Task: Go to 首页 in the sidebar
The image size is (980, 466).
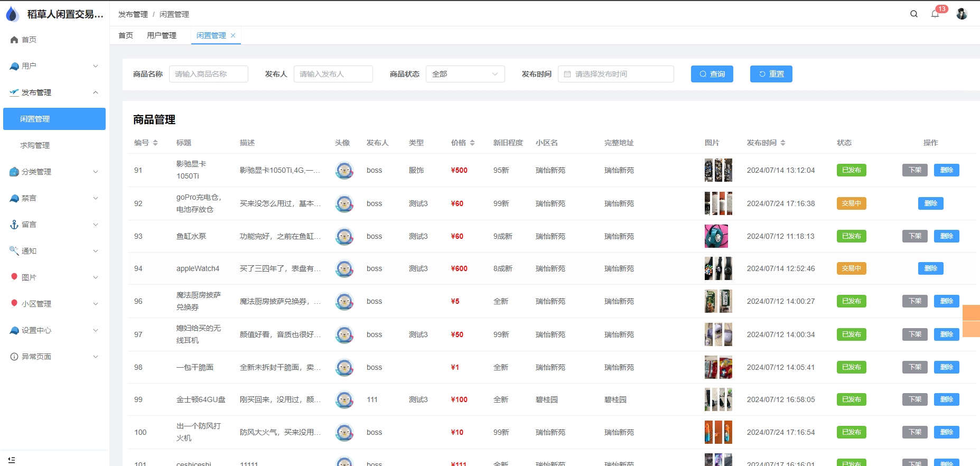Action: pyautogui.click(x=54, y=40)
